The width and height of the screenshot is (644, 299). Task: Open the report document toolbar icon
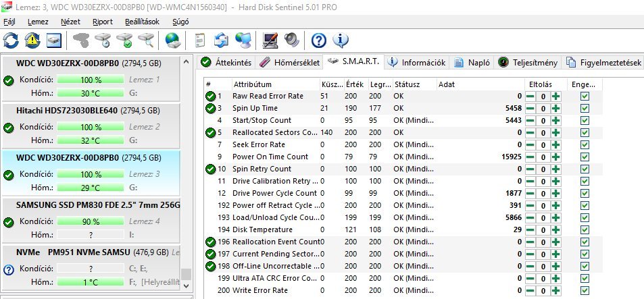199,40
